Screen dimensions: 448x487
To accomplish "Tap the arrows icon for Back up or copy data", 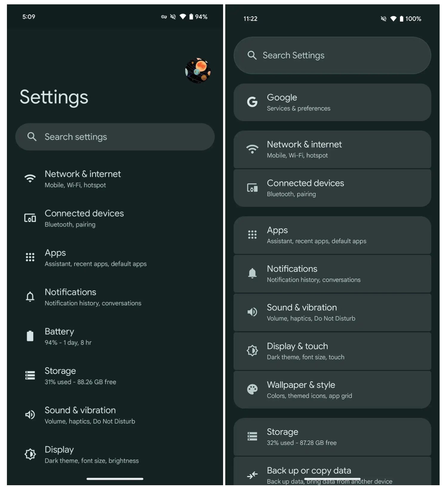I will (252, 475).
